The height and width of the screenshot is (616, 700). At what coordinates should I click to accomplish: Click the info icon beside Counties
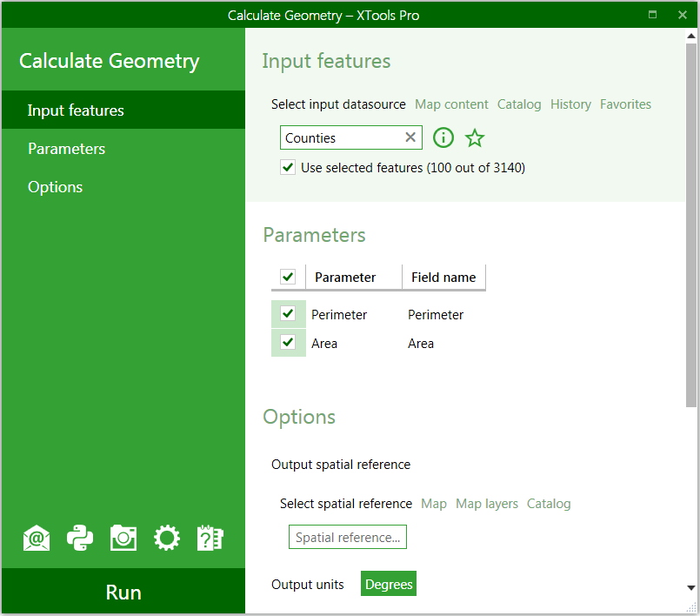click(443, 137)
